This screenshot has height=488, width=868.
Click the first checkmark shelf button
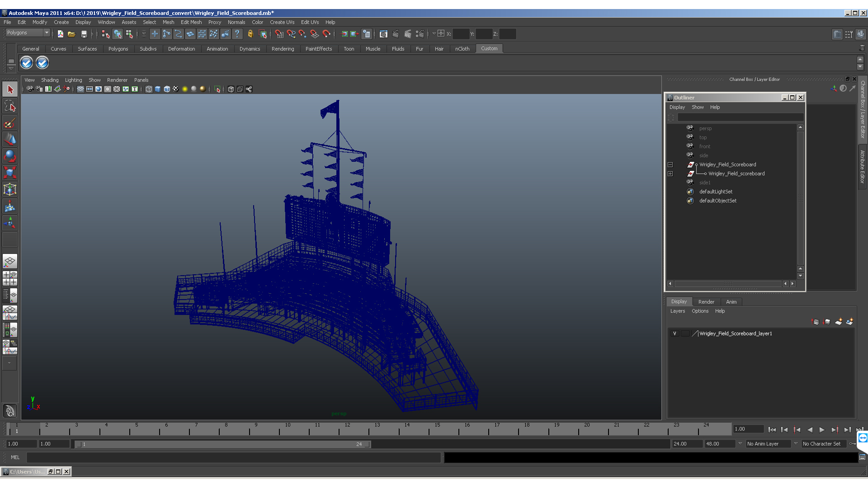coord(27,63)
